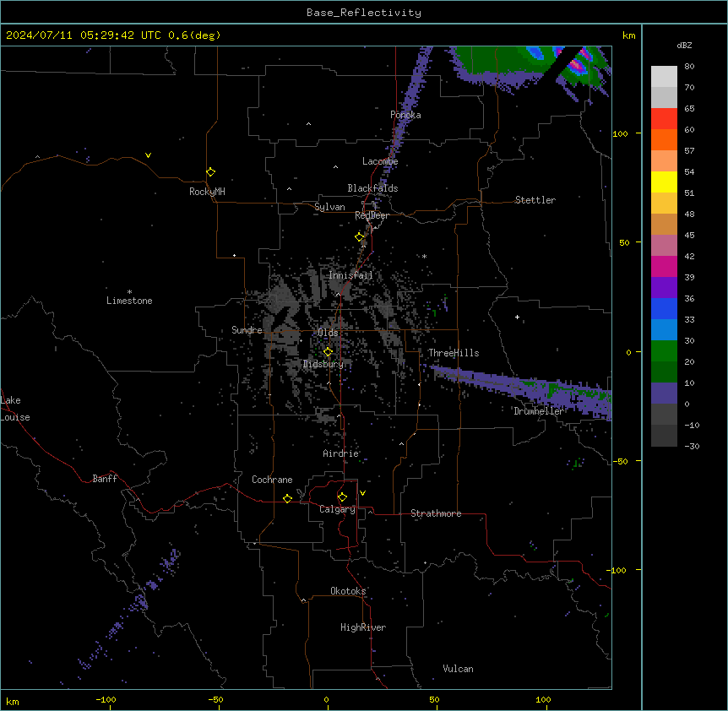Image resolution: width=728 pixels, height=711 pixels.
Task: Click the yellow V marker northwest of RockyMH
Action: [x=148, y=155]
